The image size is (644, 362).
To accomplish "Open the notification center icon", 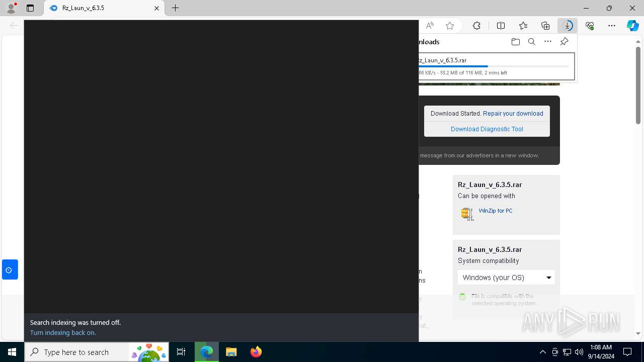I will tap(627, 352).
